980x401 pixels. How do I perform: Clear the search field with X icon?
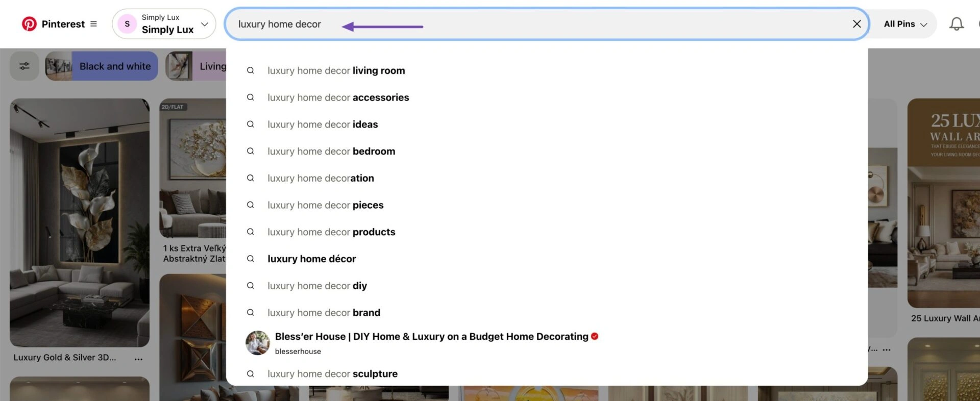point(856,24)
